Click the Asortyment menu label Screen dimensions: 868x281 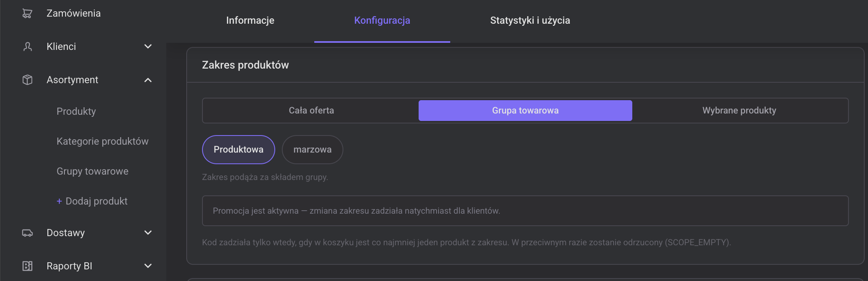pos(72,80)
